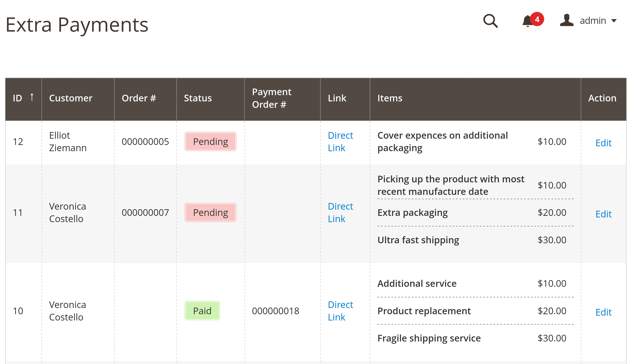Click the admin user avatar icon

(566, 20)
